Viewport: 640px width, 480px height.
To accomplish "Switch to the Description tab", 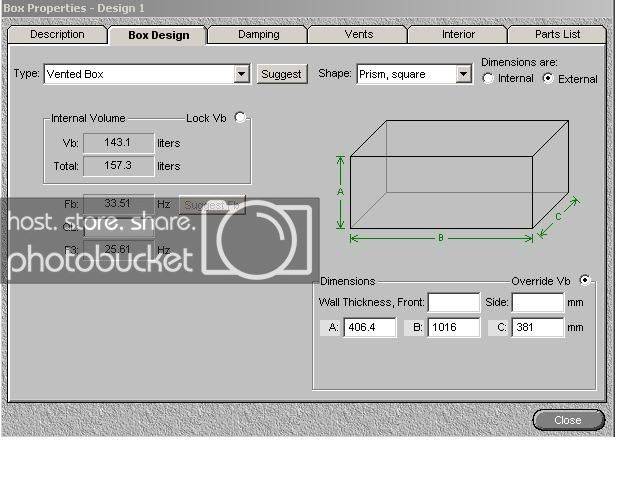I will point(58,35).
